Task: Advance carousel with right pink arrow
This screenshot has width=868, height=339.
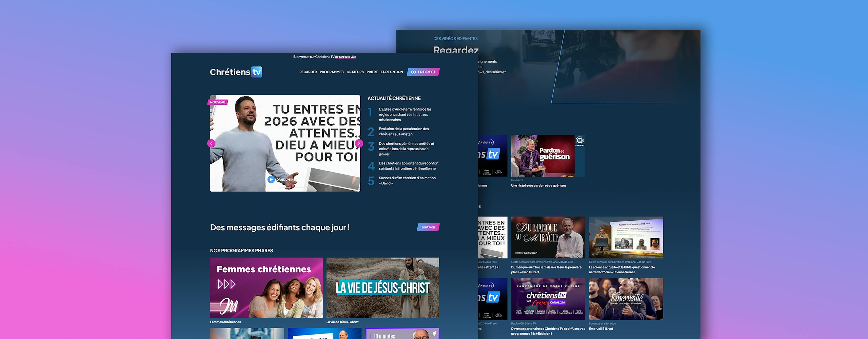Action: (x=359, y=144)
